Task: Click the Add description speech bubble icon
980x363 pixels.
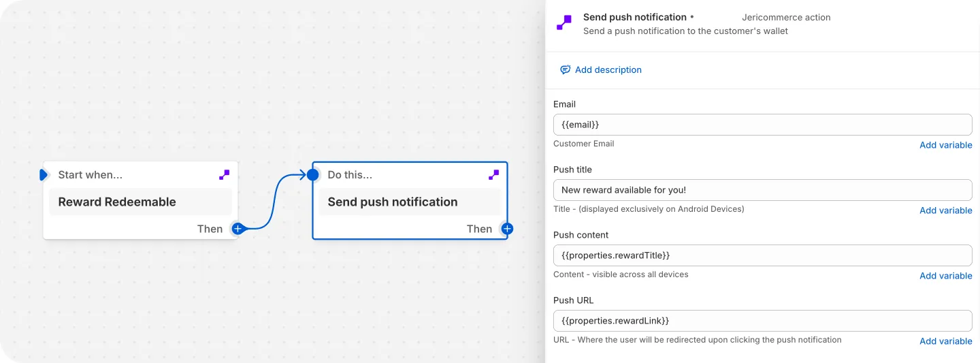Action: [x=565, y=69]
